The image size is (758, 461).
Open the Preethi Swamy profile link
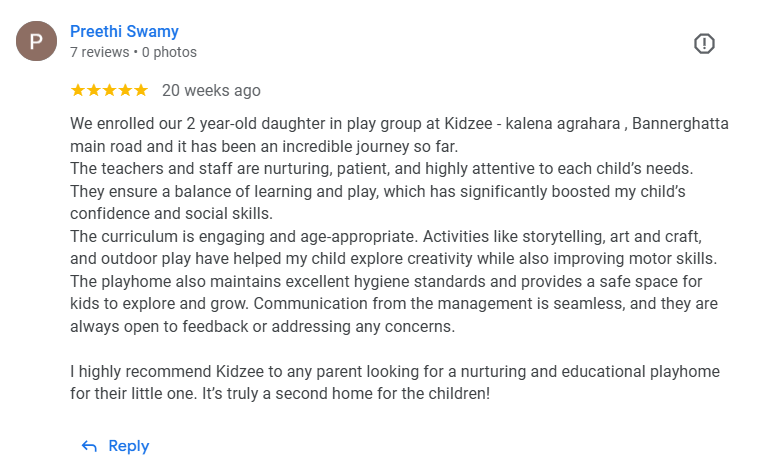coord(124,31)
